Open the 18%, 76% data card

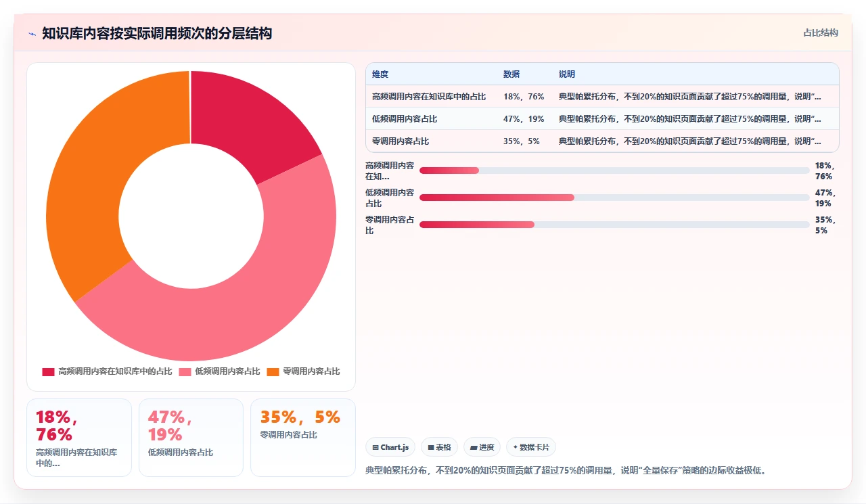tap(79, 438)
